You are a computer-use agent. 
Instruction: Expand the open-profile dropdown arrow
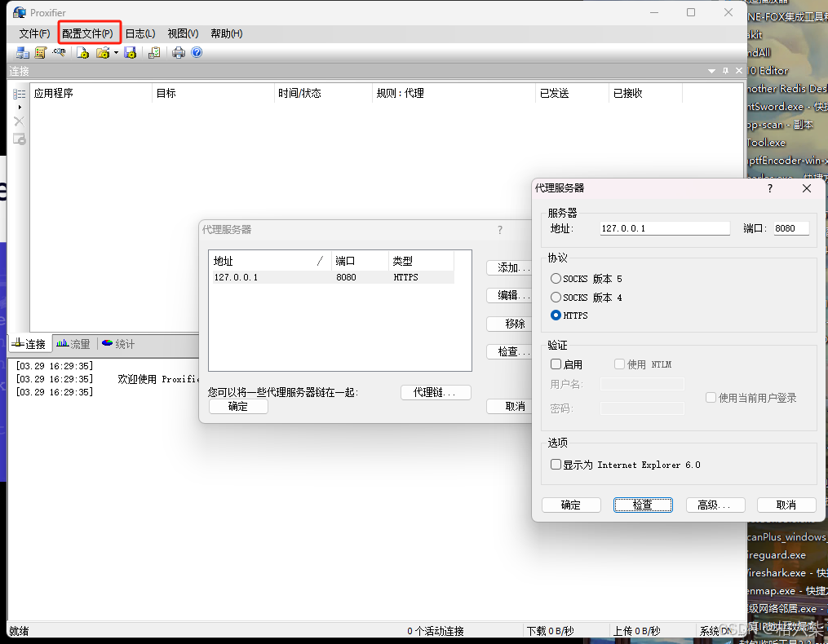coord(116,52)
